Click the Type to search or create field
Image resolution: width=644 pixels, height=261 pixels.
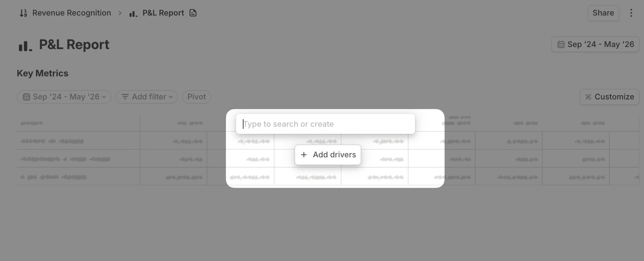325,123
